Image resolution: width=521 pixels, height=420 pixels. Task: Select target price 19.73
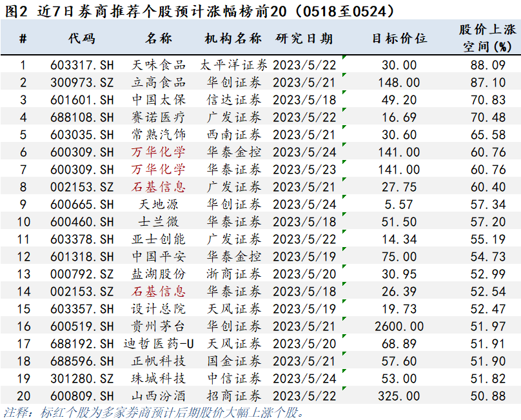pos(399,309)
